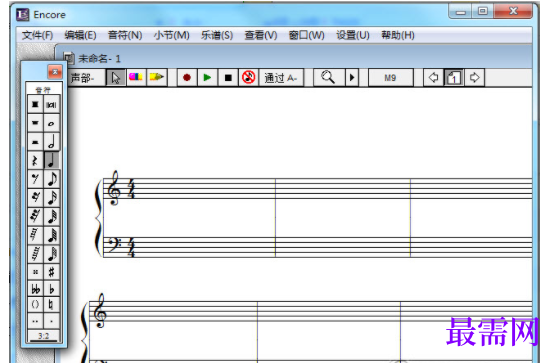
Task: Go to previous page with left arrow
Action: pyautogui.click(x=433, y=77)
